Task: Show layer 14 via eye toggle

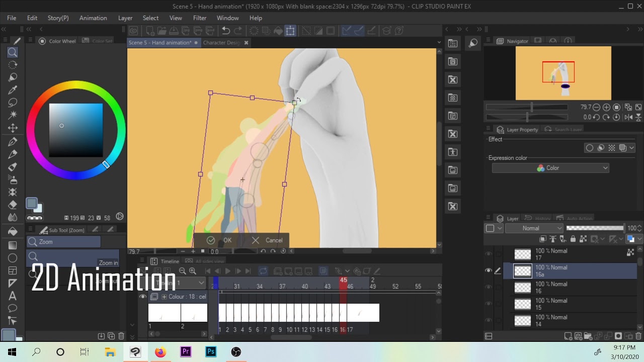Action: (x=488, y=320)
